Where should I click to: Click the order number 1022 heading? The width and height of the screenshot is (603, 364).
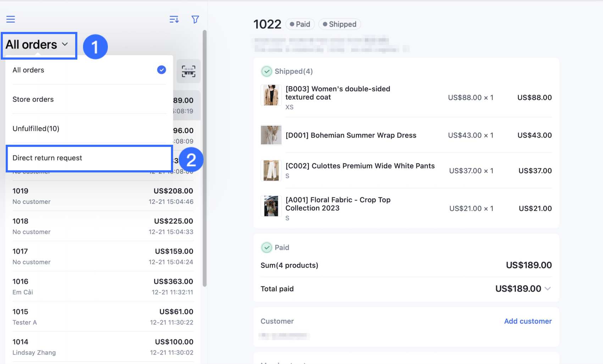[x=267, y=24]
